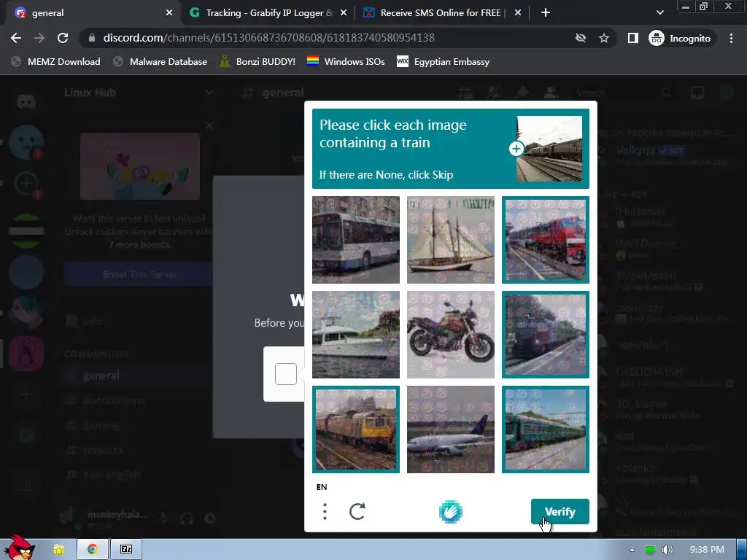747x560 pixels.
Task: Select the motorcycle image tile
Action: (x=451, y=334)
